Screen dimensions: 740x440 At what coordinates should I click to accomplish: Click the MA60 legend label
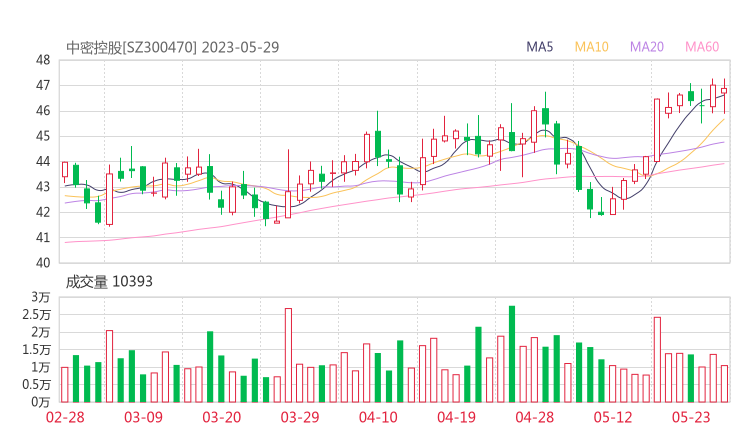pyautogui.click(x=702, y=47)
